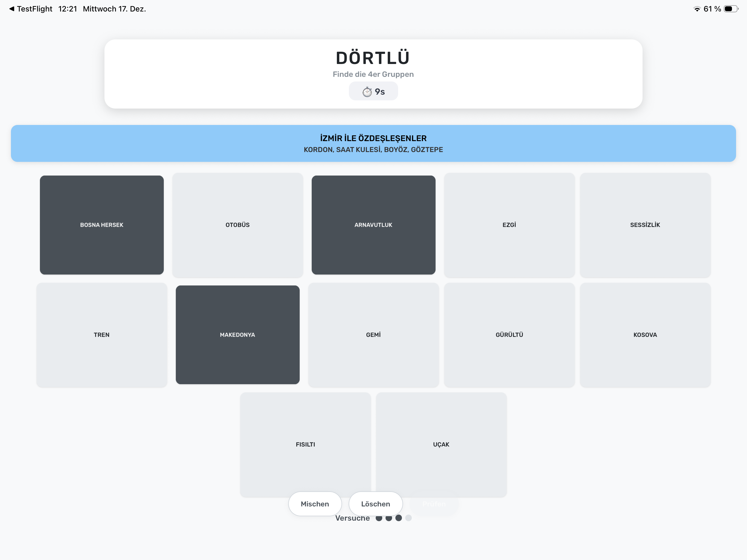Tap the DÖRTLÜ game title
This screenshot has width=747, height=560.
(373, 58)
